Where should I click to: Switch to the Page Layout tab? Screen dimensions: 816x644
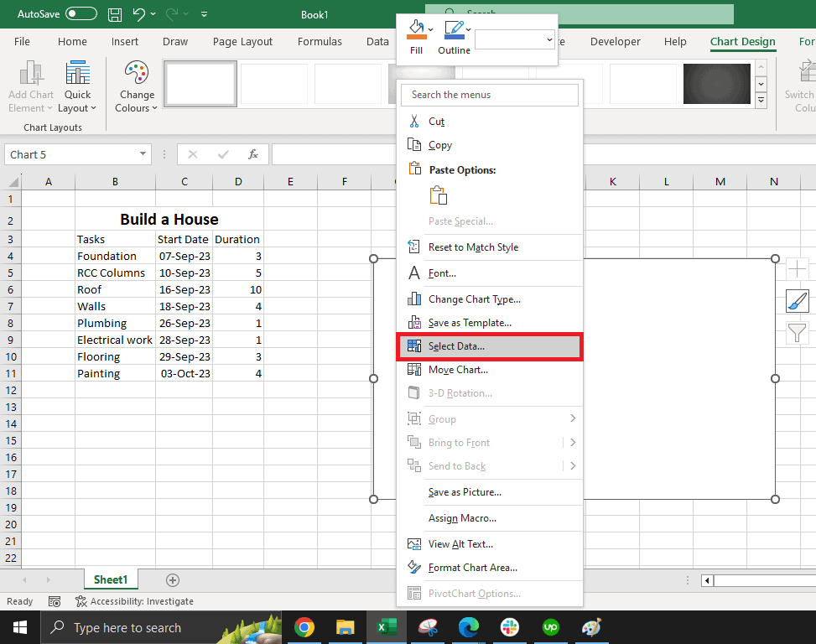(x=242, y=42)
